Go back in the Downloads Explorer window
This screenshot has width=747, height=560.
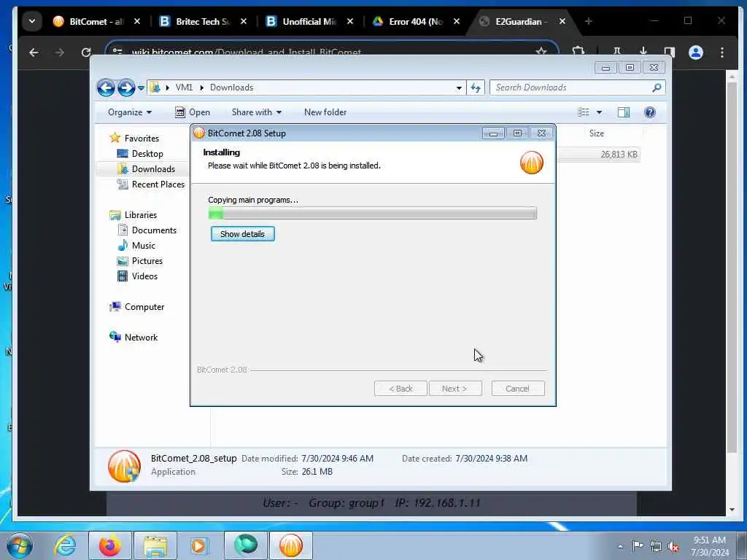point(106,87)
